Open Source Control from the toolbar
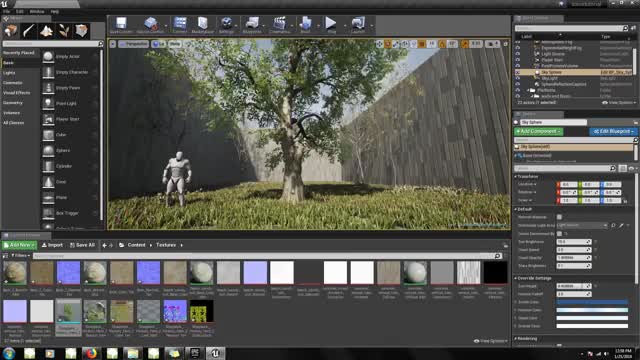The width and height of the screenshot is (640, 360). 150,25
